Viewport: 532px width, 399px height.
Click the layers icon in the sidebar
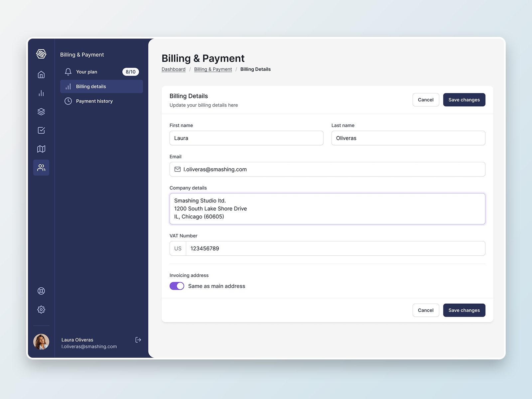click(41, 112)
